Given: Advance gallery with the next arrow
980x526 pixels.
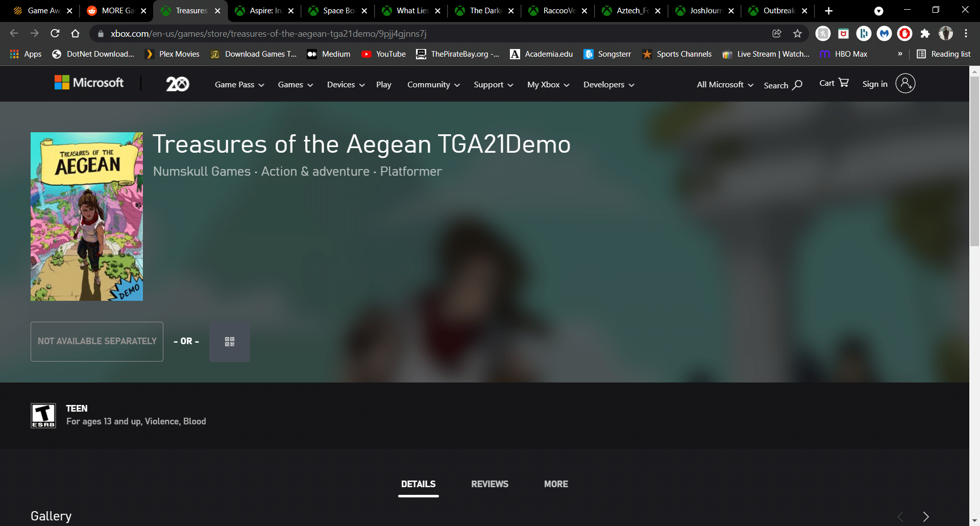Looking at the screenshot, I should [x=926, y=516].
